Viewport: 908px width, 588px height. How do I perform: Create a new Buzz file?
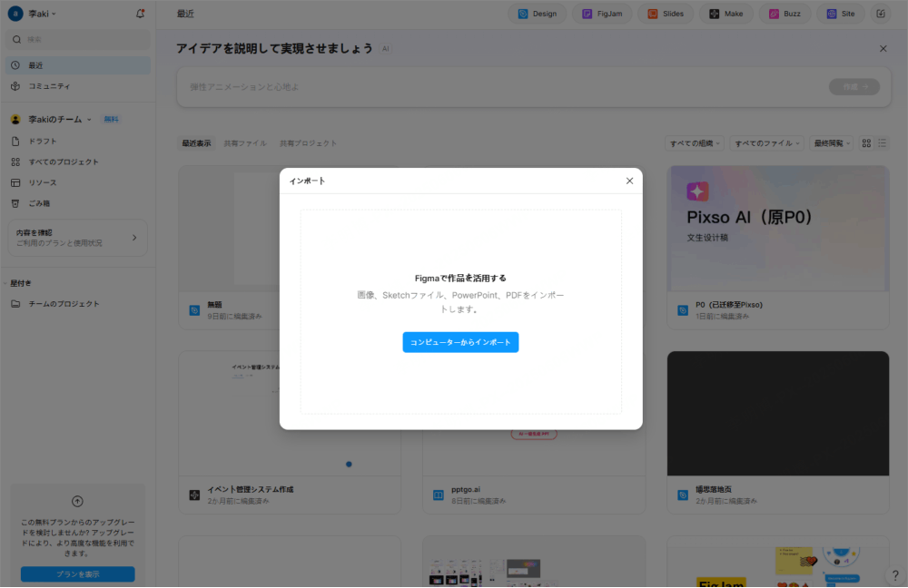tap(785, 14)
